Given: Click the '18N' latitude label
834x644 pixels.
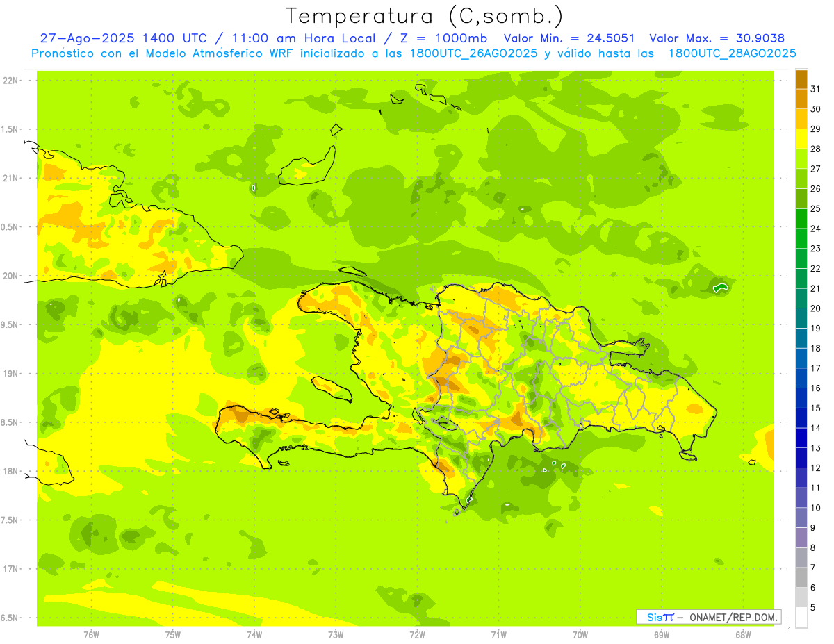Looking at the screenshot, I should tap(11, 471).
